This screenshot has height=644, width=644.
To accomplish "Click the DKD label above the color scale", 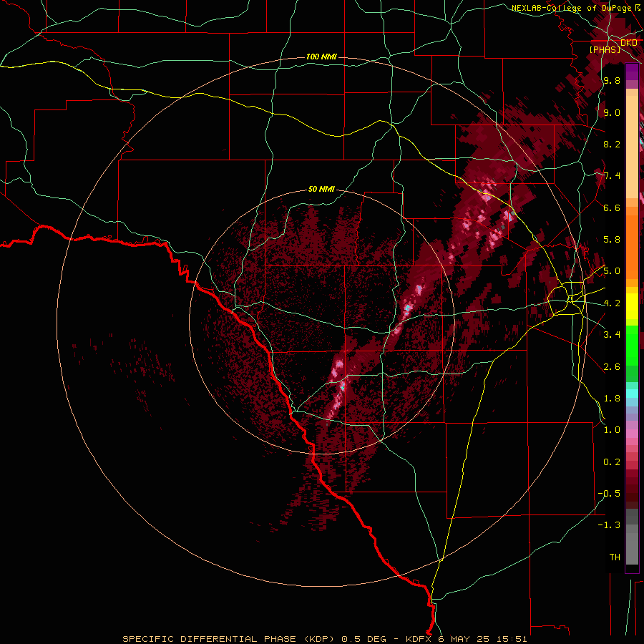I will [628, 43].
